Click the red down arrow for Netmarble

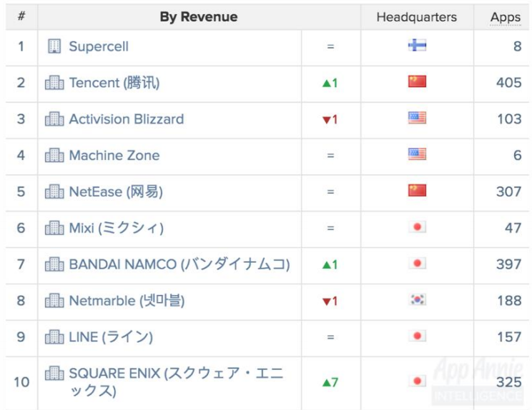(330, 301)
